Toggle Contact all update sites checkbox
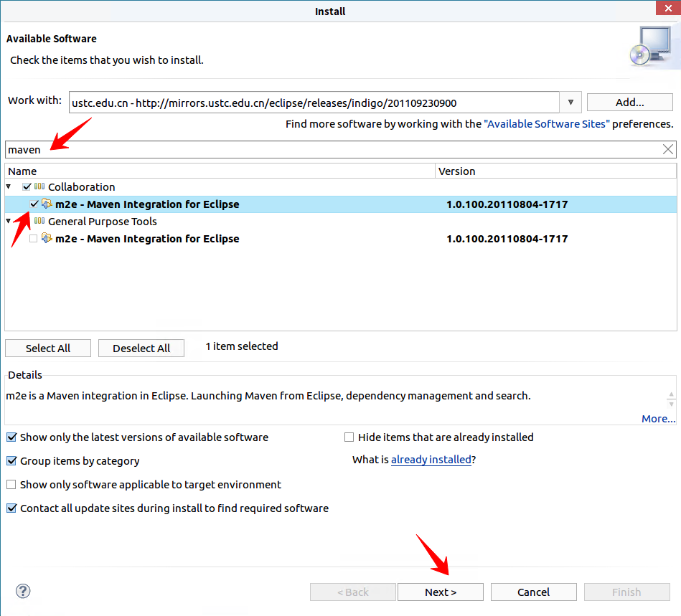The image size is (681, 616). (x=11, y=508)
